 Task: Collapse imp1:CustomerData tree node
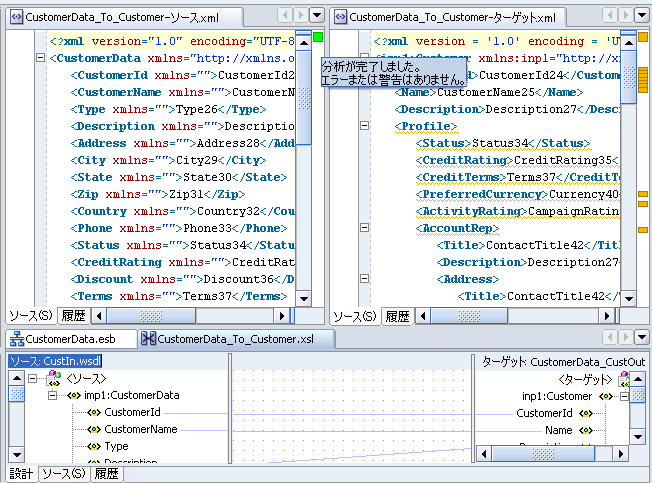(52, 395)
